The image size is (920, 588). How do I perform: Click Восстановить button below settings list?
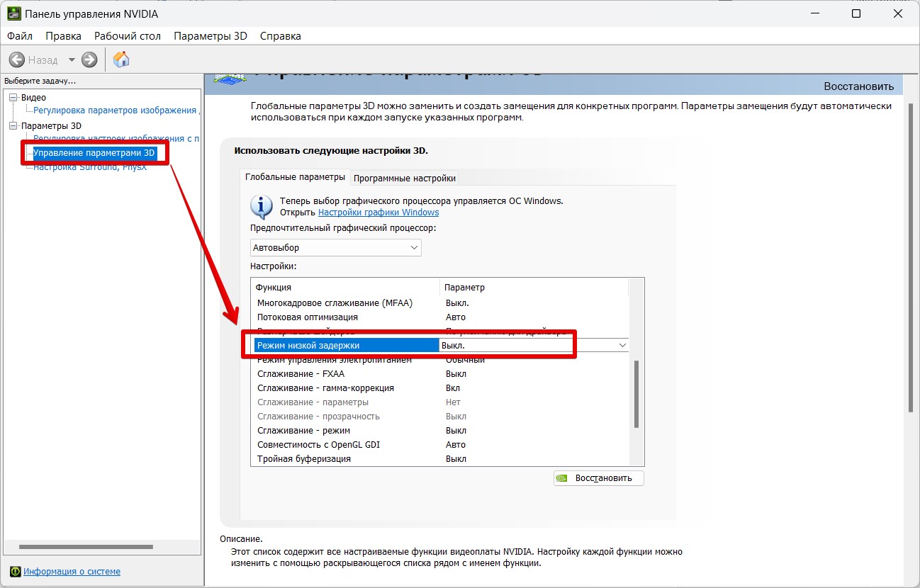pyautogui.click(x=599, y=478)
